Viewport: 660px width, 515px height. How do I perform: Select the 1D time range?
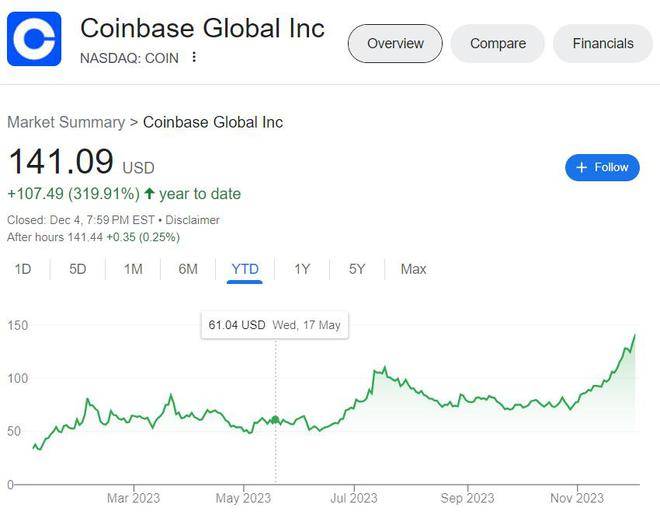(x=23, y=269)
